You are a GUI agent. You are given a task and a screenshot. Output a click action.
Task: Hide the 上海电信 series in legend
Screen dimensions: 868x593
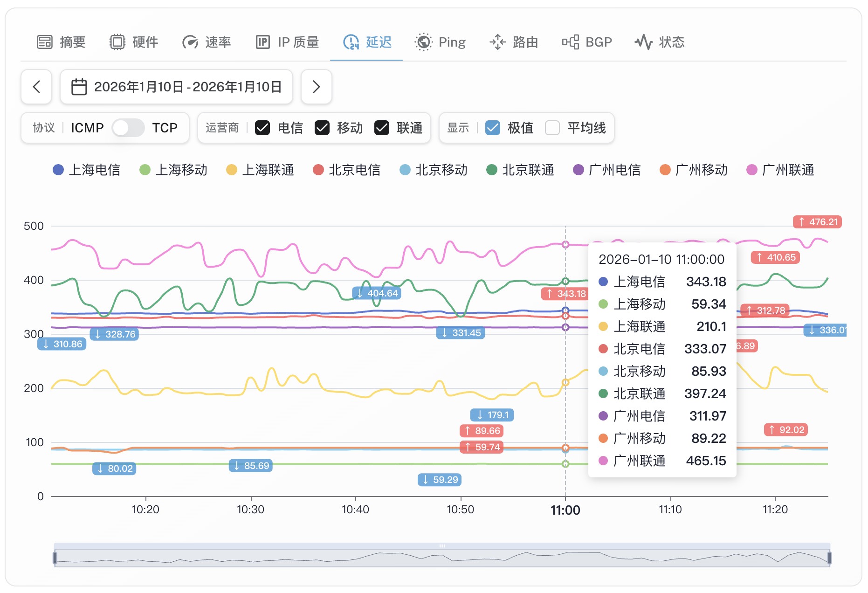click(x=87, y=170)
